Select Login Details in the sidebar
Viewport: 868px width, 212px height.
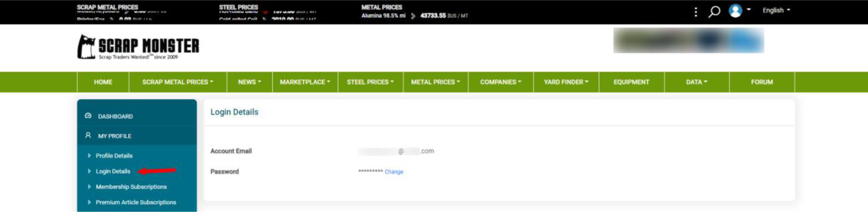(113, 171)
